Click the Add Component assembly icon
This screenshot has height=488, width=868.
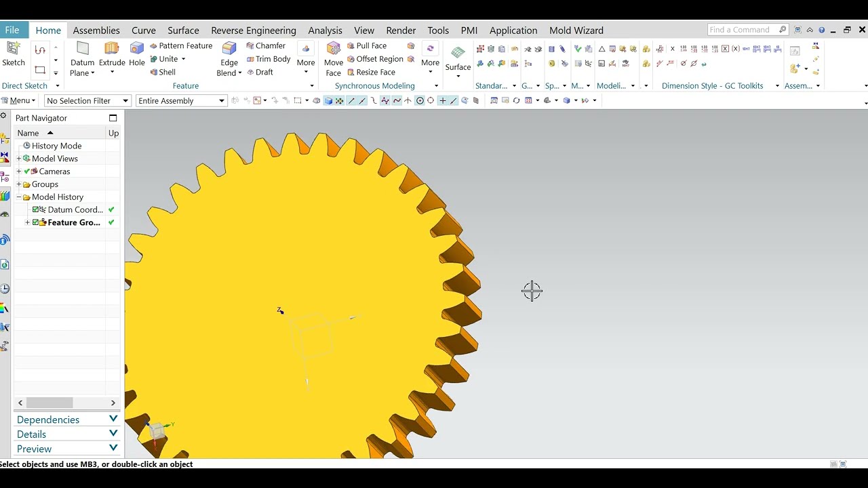795,68
